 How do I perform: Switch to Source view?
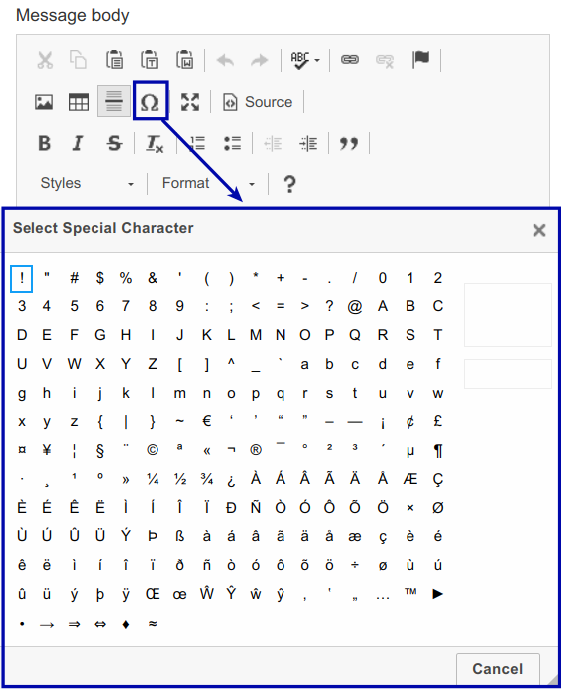(257, 102)
